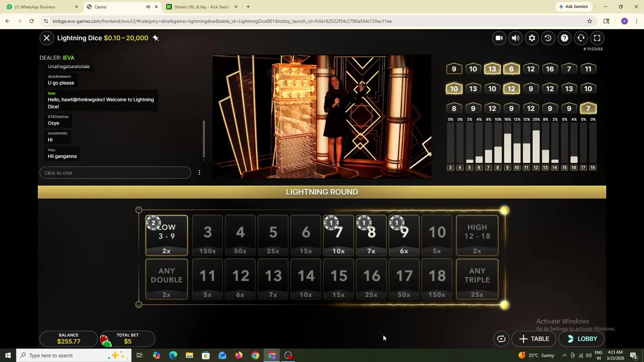
Task: Close Lightning Dice game with X
Action: click(46, 38)
